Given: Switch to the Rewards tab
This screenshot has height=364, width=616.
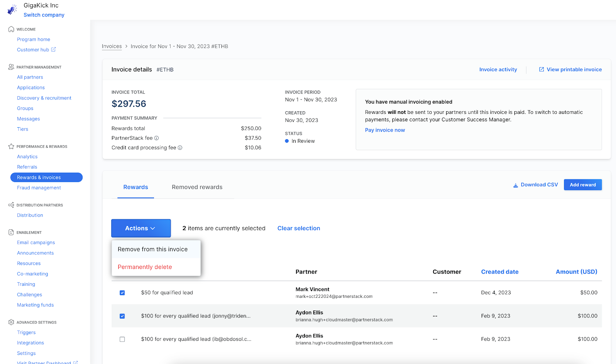Looking at the screenshot, I should click(x=136, y=187).
